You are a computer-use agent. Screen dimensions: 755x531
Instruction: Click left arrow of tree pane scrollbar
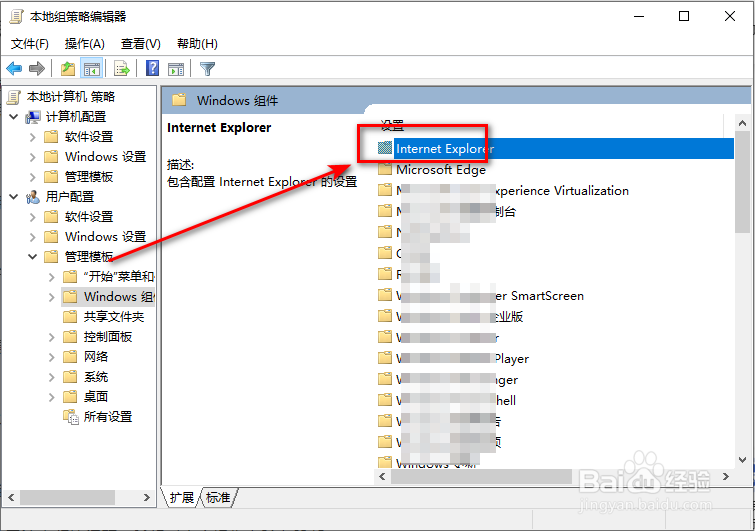[11, 497]
